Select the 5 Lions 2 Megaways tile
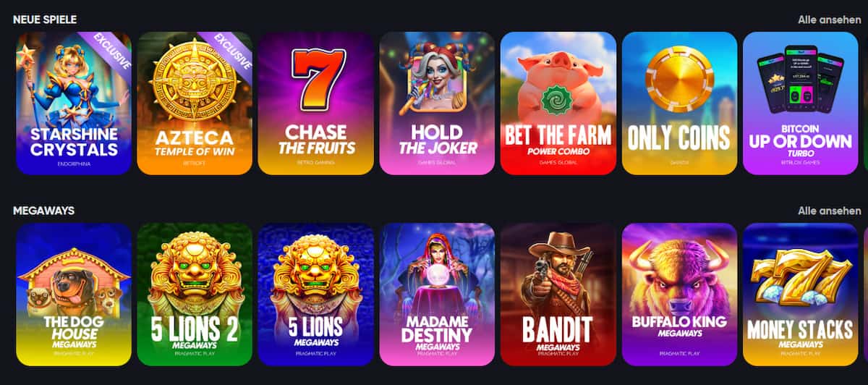 click(195, 295)
